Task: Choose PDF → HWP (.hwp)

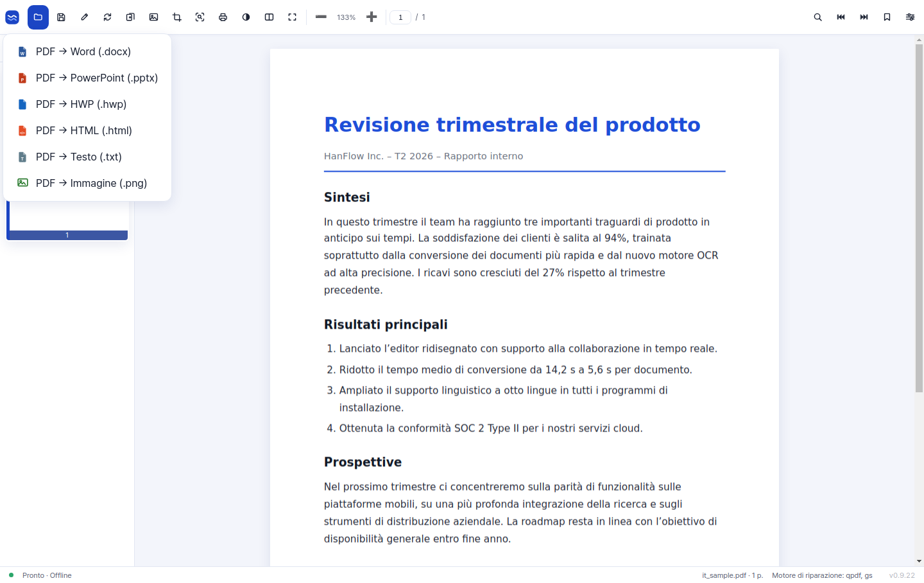Action: pyautogui.click(x=87, y=104)
